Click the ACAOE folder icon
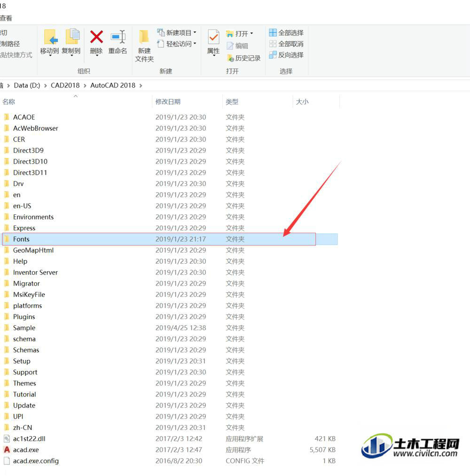 click(x=7, y=117)
